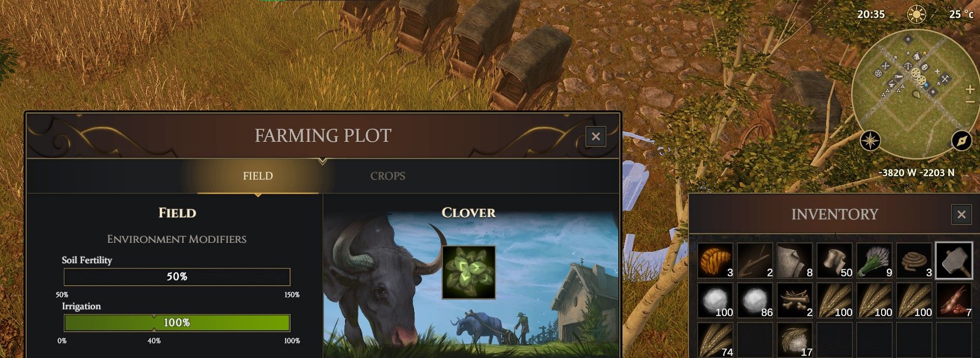Click the Clover crop icon
This screenshot has height=358, width=980.
[469, 272]
